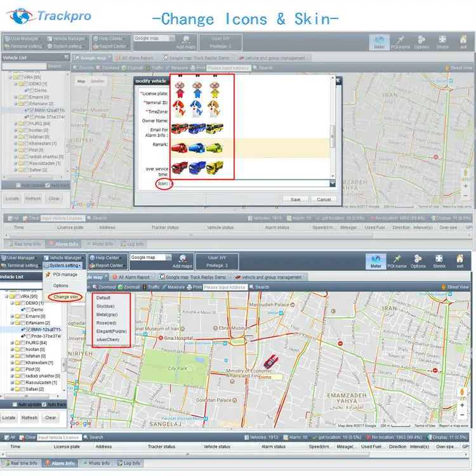Select the silverCherry skin

pos(108,340)
